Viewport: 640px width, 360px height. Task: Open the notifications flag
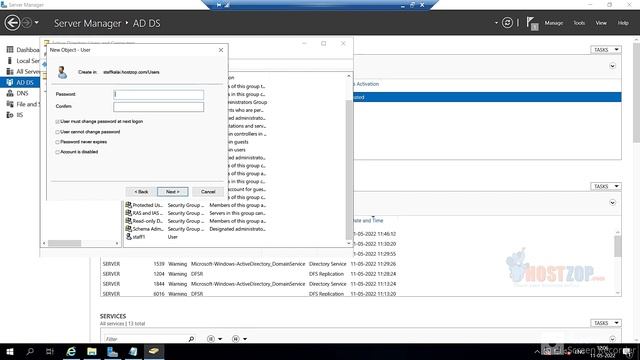(x=532, y=23)
